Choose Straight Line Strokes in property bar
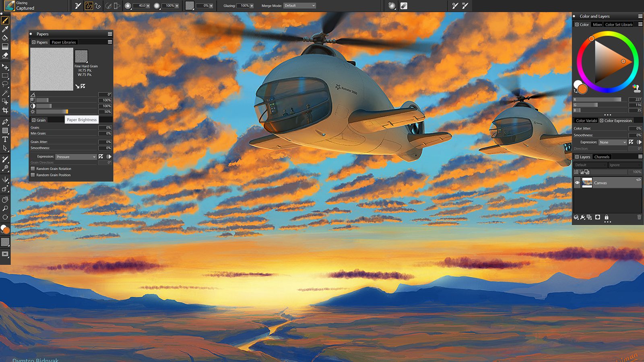The width and height of the screenshot is (644, 362). point(98,6)
